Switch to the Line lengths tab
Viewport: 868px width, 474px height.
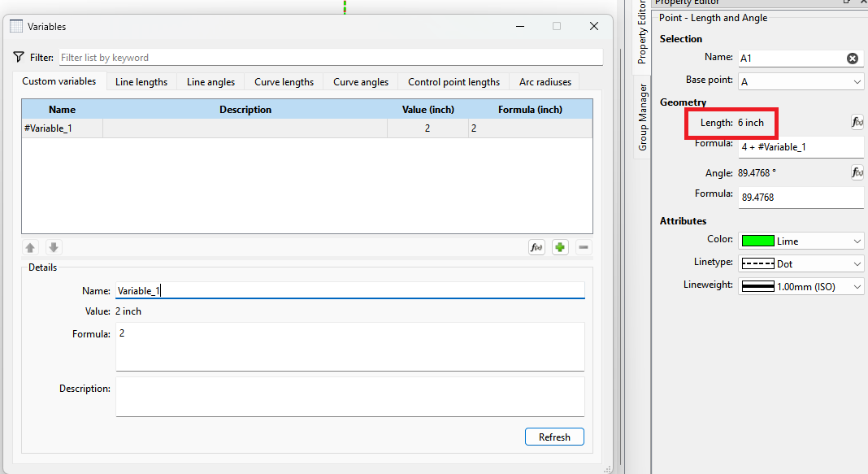click(x=141, y=81)
